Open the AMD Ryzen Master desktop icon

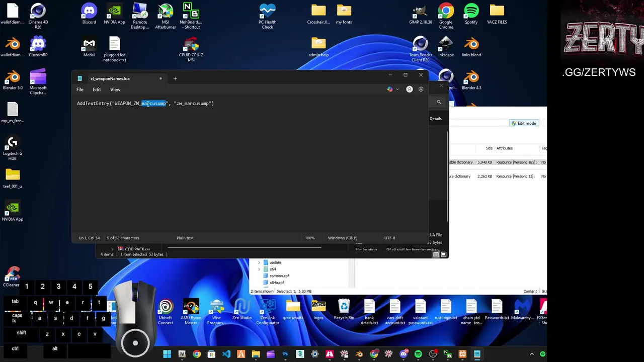[191, 312]
